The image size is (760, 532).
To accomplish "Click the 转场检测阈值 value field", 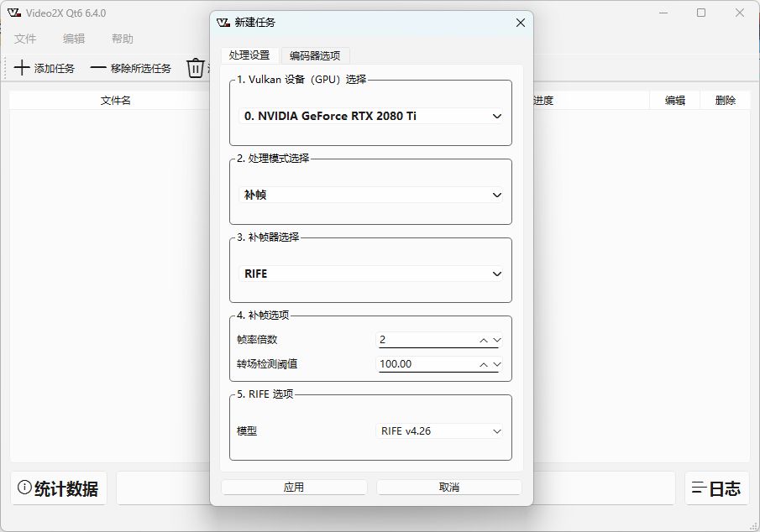I will [426, 364].
